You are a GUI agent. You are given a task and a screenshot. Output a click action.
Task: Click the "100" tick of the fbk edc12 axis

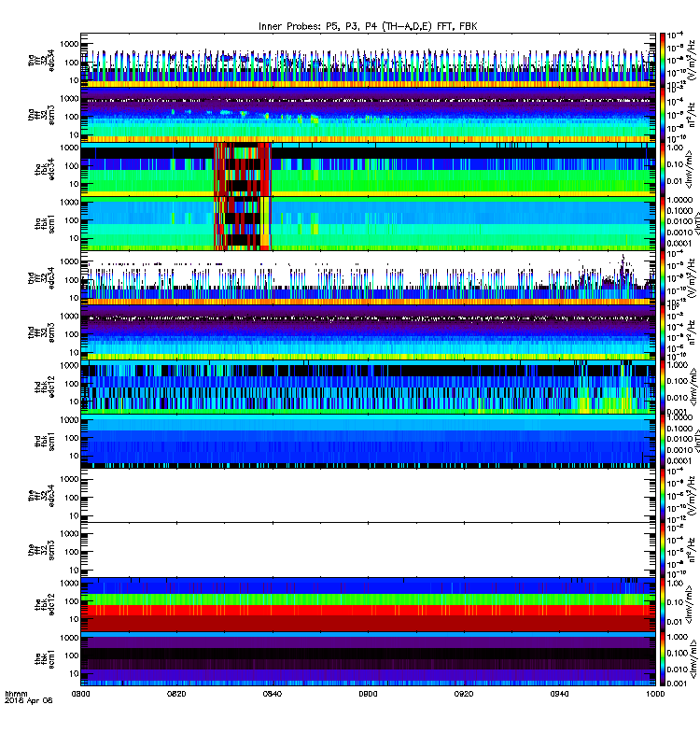(72, 601)
